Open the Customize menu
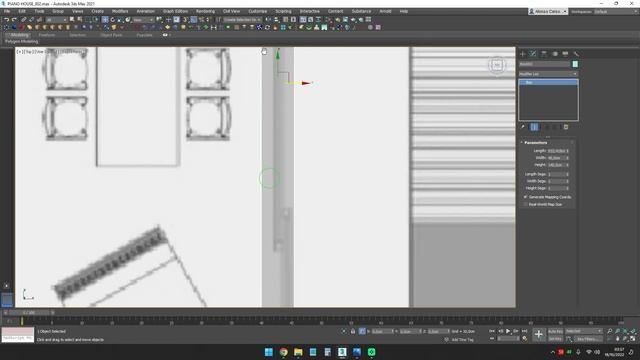Image resolution: width=640 pixels, height=360 pixels. pos(258,11)
